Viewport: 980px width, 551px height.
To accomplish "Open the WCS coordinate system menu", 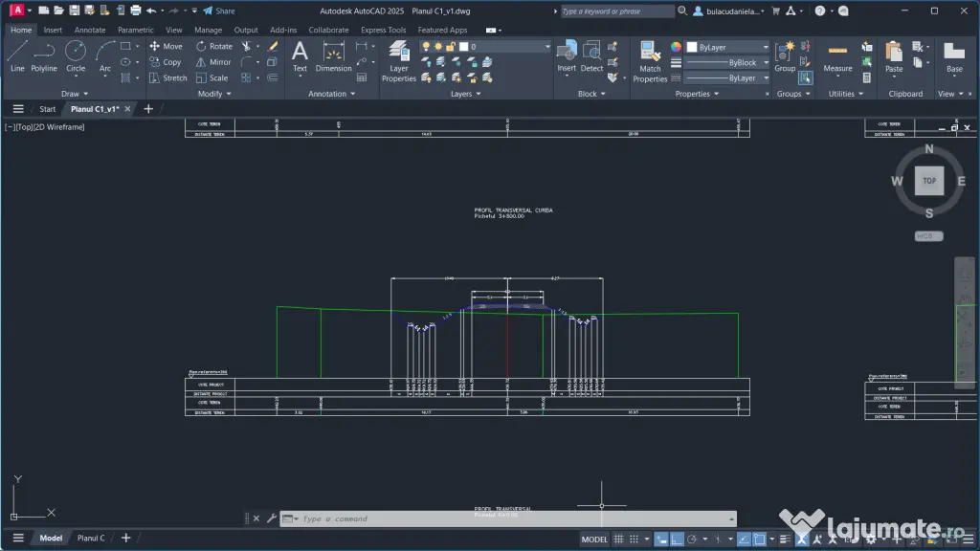I will coord(928,236).
